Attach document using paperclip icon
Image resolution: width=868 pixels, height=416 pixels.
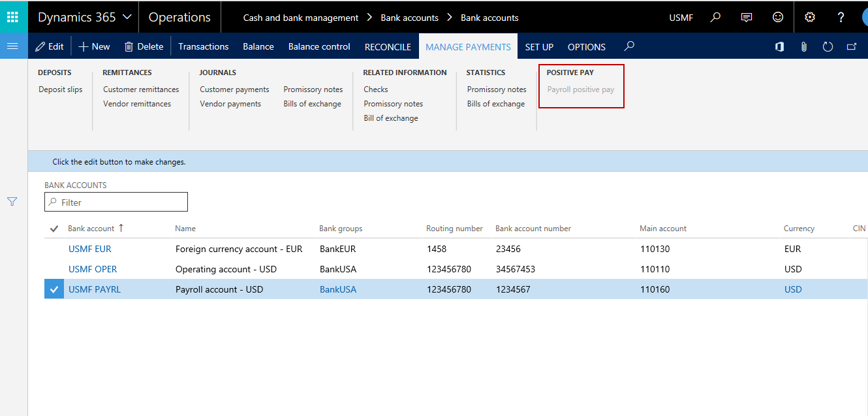[803, 46]
